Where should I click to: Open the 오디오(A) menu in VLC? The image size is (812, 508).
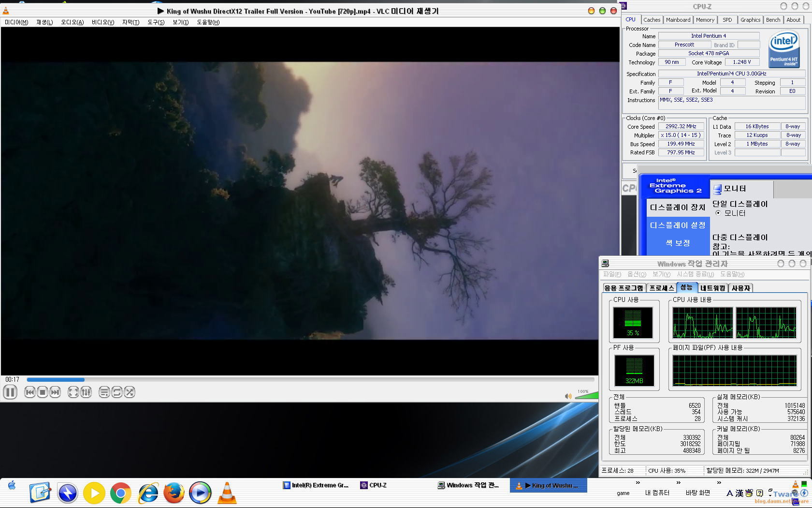pyautogui.click(x=72, y=22)
